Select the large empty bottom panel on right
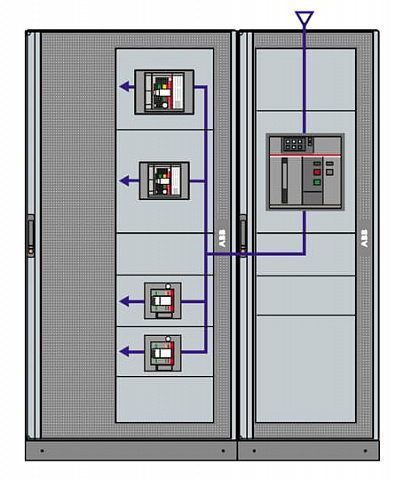 tap(305, 369)
